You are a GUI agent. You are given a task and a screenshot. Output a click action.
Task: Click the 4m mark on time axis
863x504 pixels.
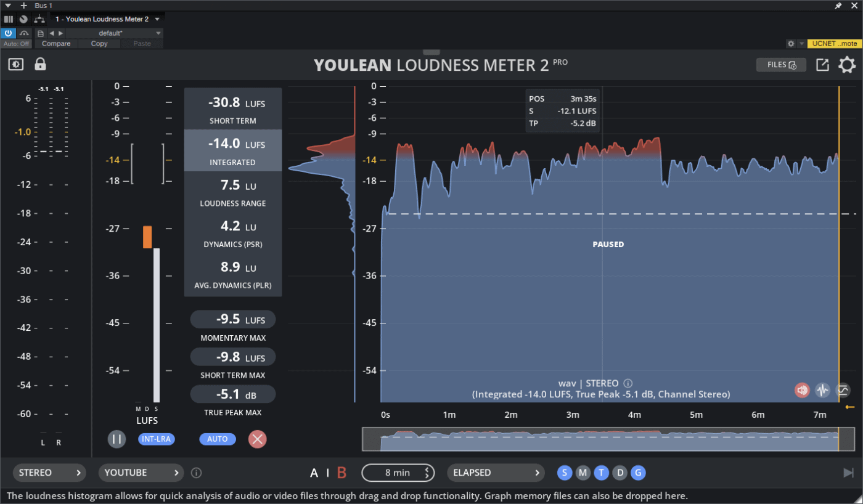634,415
